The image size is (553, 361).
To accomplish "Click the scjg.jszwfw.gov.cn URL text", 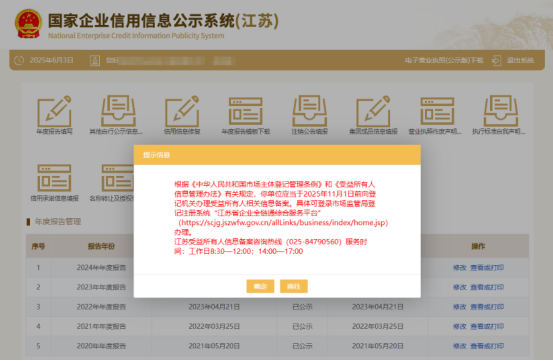I will tap(283, 223).
